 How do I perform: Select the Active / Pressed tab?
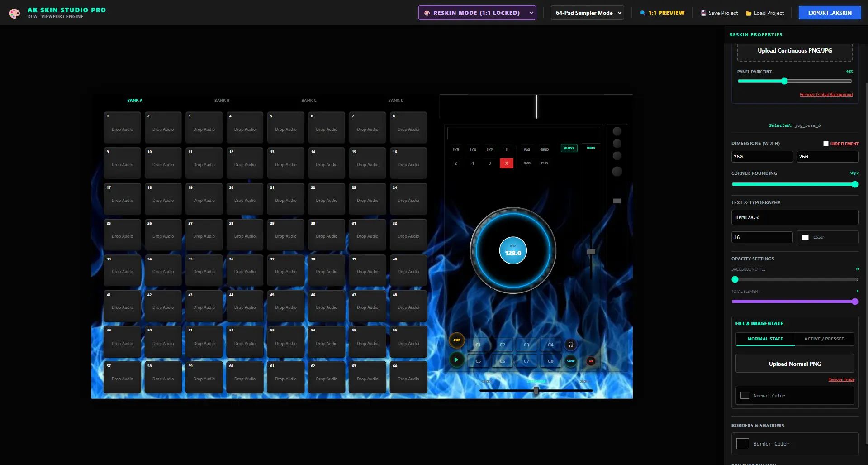824,339
